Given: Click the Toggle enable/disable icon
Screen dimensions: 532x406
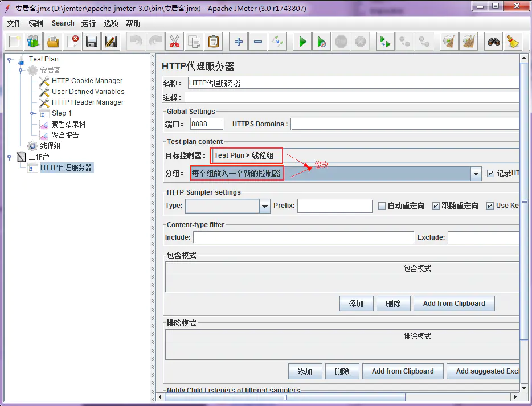Looking at the screenshot, I should coord(277,42).
